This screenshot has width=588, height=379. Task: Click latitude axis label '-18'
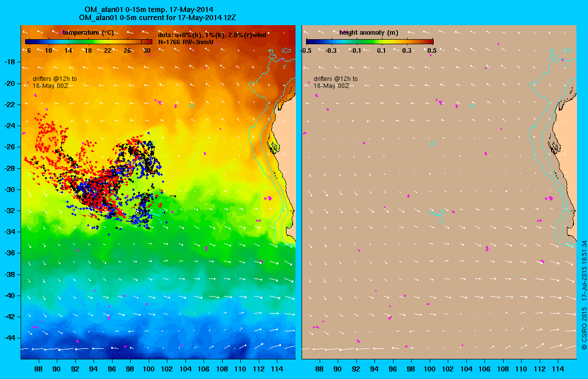click(10, 62)
